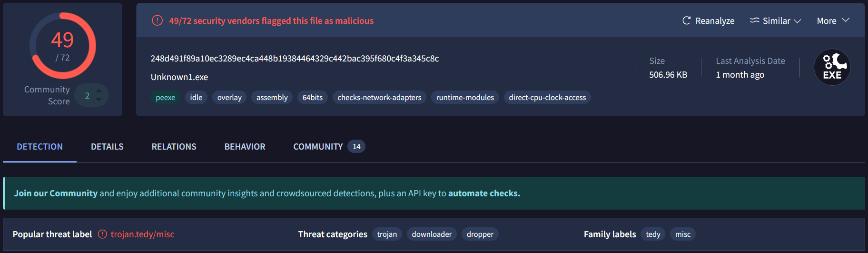The image size is (868, 253).
Task: Upvote the community score
Action: 99,90
